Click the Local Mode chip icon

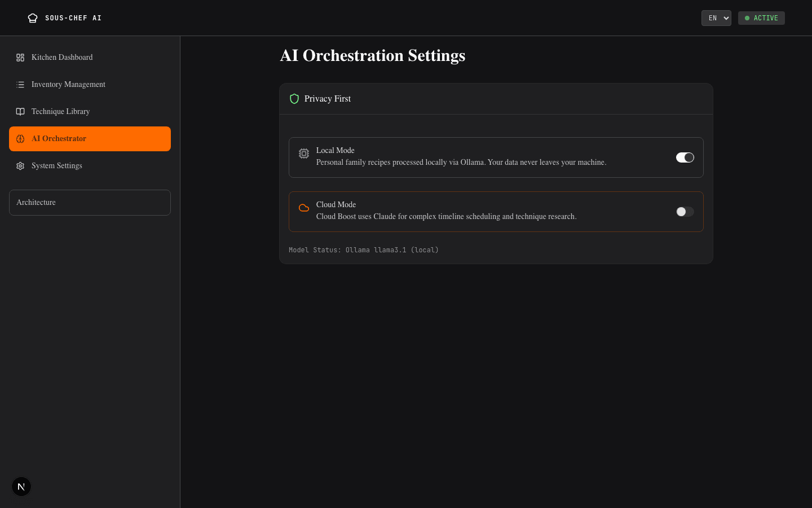coord(304,154)
